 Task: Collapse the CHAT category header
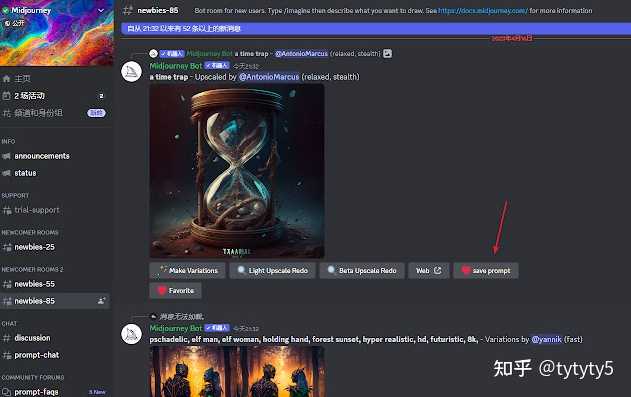coord(9,324)
